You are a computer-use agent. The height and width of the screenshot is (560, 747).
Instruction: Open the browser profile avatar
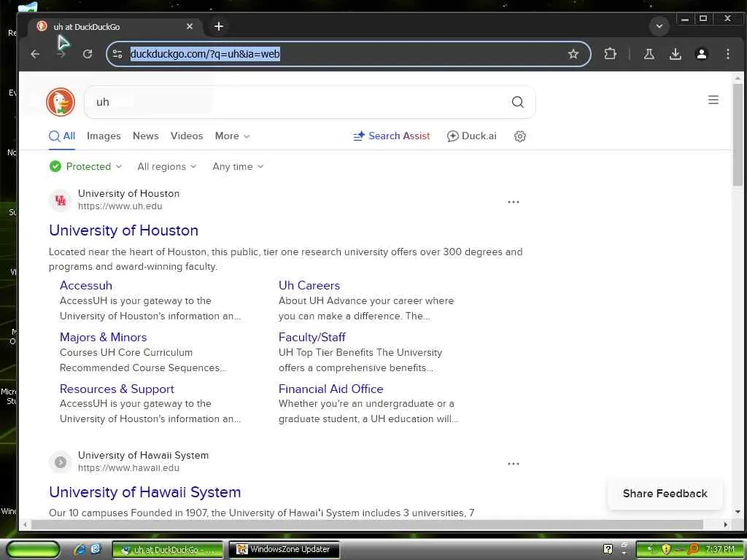tap(701, 54)
